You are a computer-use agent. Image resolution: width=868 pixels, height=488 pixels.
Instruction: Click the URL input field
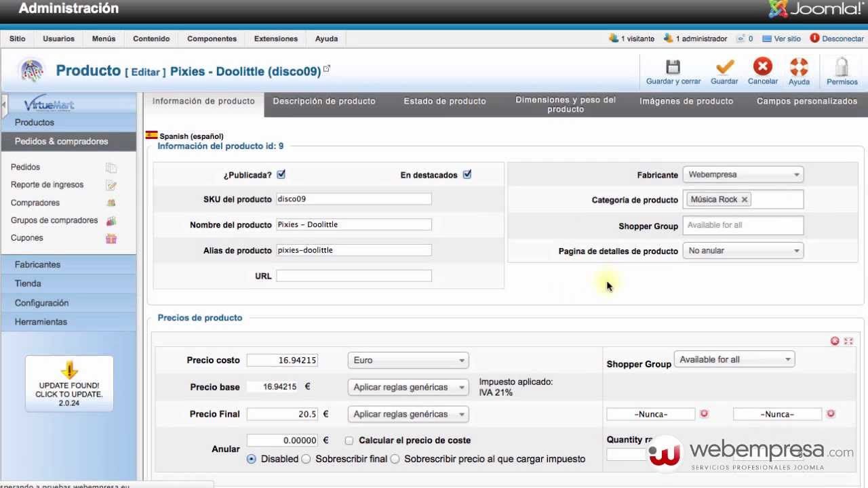354,276
